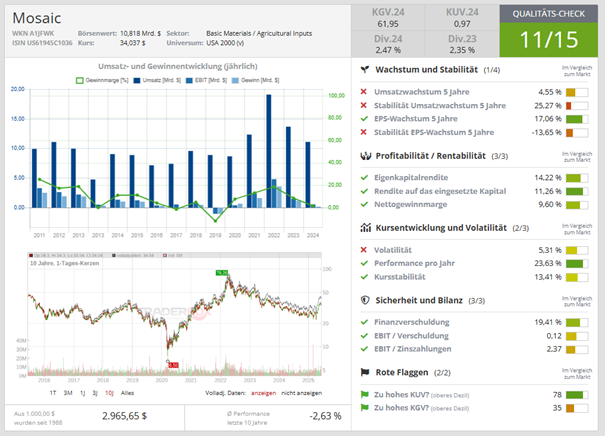Toggle the Umsatz [Mrd. $] legend entry

157,80
